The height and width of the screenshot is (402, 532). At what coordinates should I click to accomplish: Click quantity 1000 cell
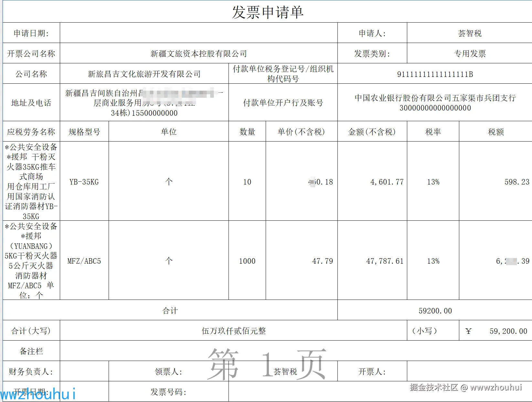click(x=247, y=260)
